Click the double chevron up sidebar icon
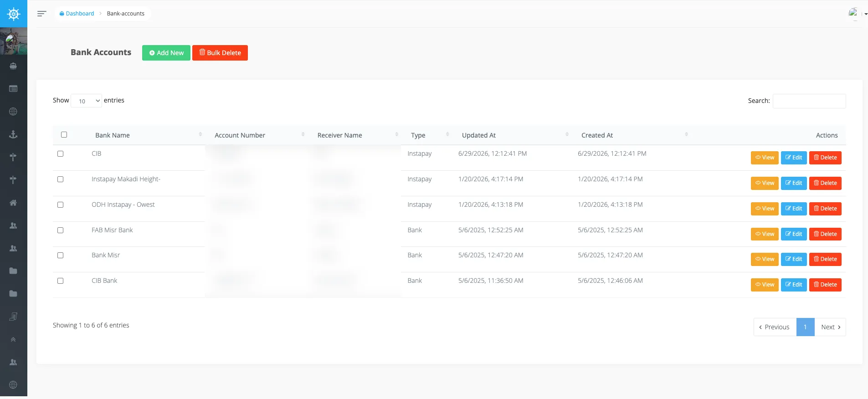 point(13,339)
